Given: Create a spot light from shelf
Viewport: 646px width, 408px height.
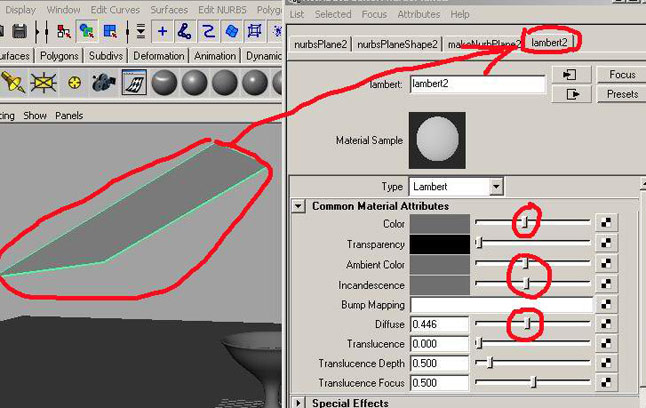Looking at the screenshot, I should click(13, 82).
